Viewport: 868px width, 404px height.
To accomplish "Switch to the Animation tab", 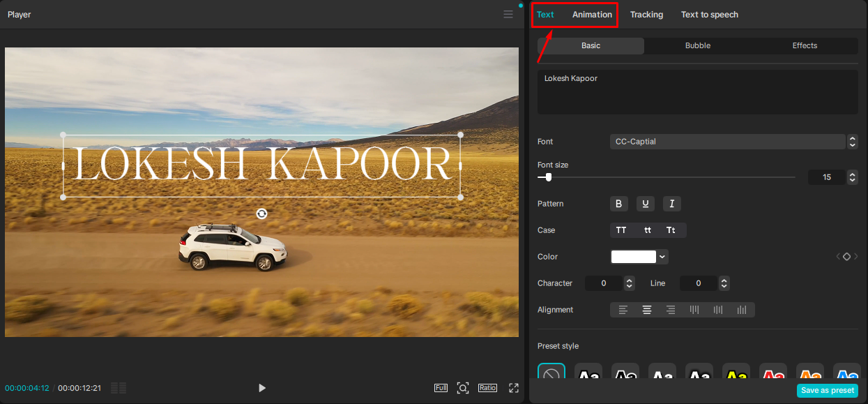I will (x=592, y=15).
